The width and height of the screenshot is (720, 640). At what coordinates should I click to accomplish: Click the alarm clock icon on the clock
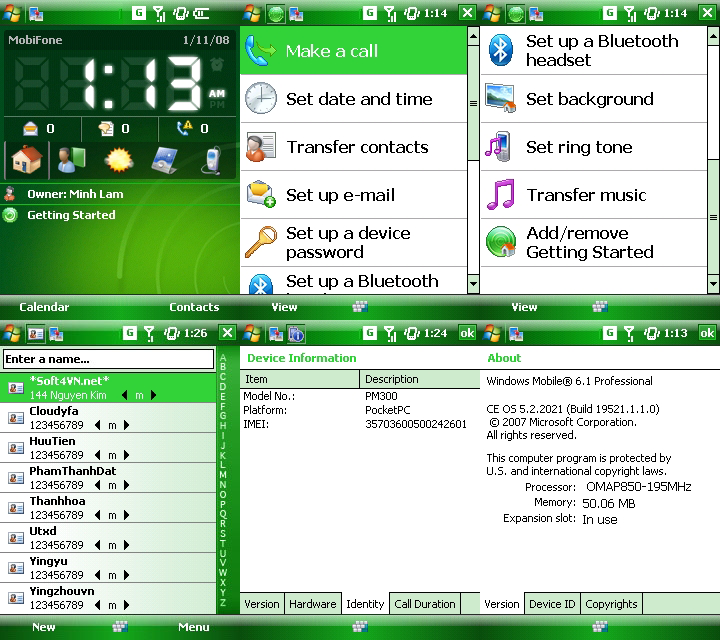pos(217,65)
